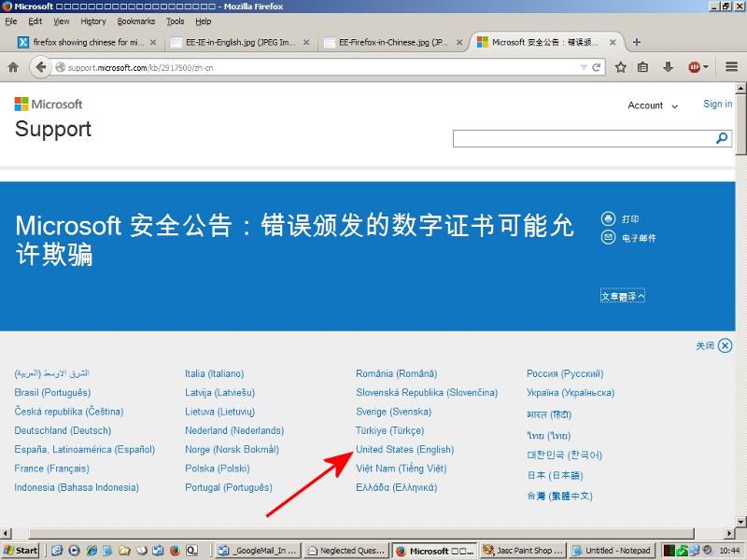The image size is (747, 560).
Task: Click the print icon in blue banner
Action: 609,218
